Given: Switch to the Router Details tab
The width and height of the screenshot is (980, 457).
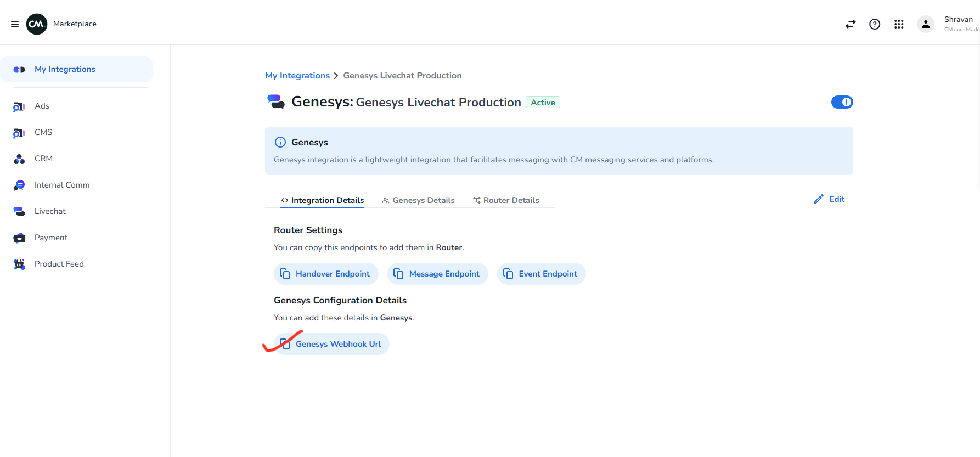Looking at the screenshot, I should pyautogui.click(x=506, y=200).
